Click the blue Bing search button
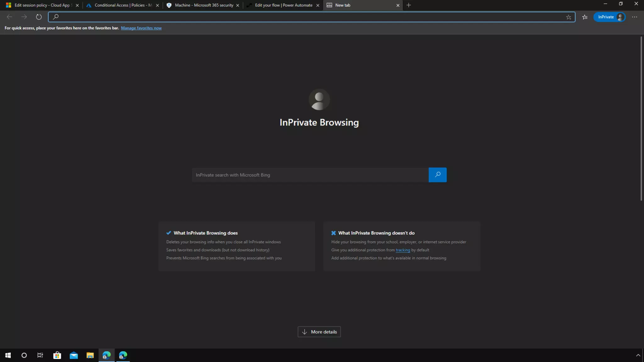This screenshot has height=362, width=644. click(x=437, y=175)
